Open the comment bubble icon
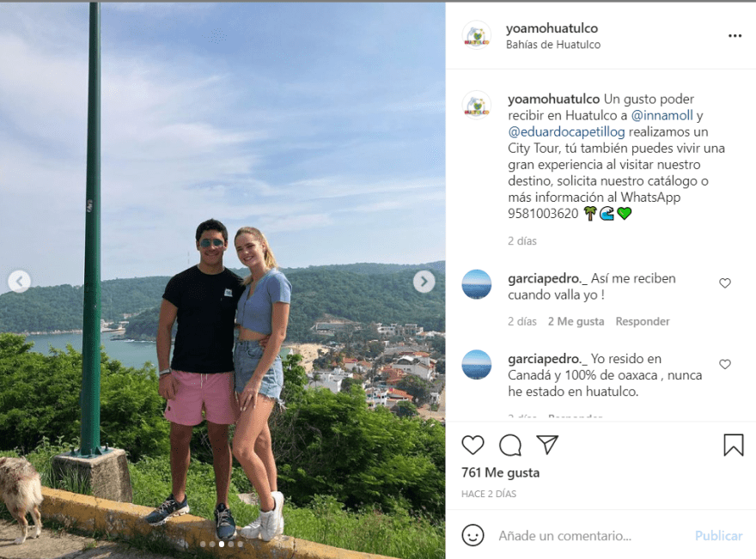This screenshot has width=756, height=559. coord(510,445)
